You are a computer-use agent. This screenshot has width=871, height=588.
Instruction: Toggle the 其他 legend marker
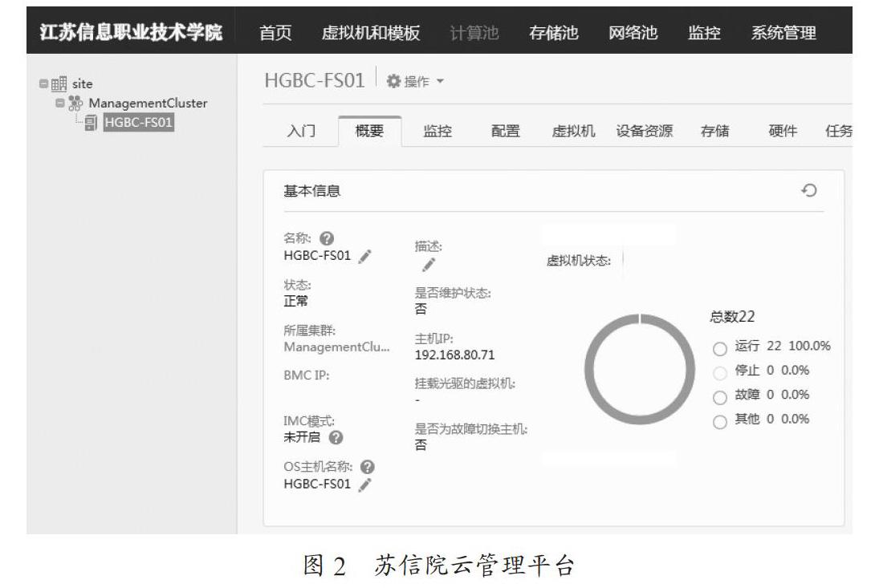click(x=720, y=422)
